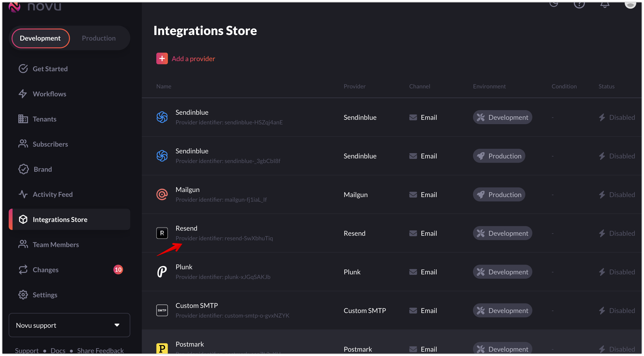
Task: Click the Subscribers sidebar icon
Action: (23, 144)
